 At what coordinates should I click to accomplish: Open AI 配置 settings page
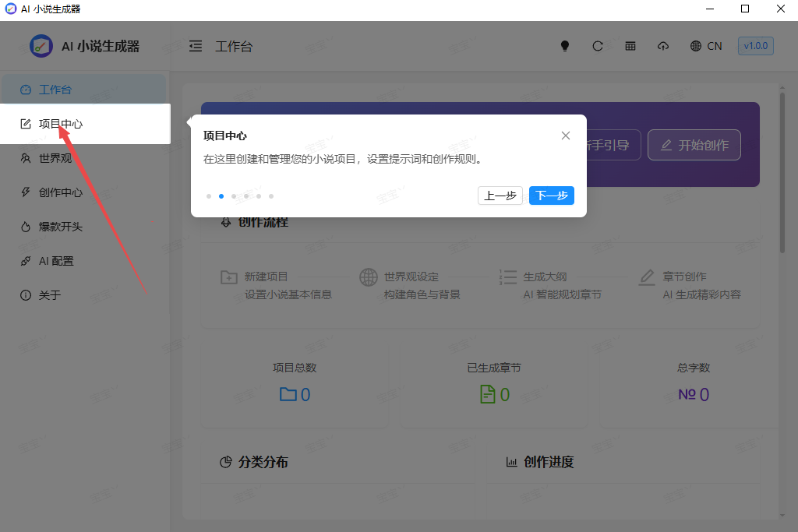point(56,261)
